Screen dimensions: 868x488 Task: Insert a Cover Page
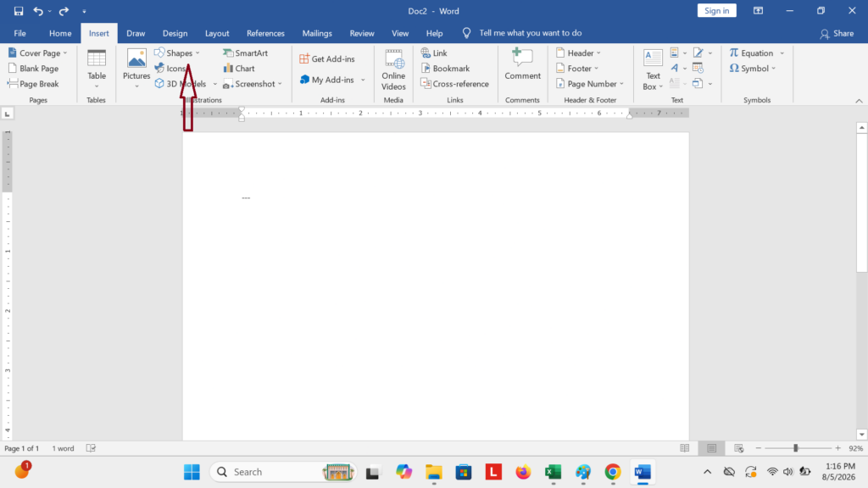[x=37, y=53]
